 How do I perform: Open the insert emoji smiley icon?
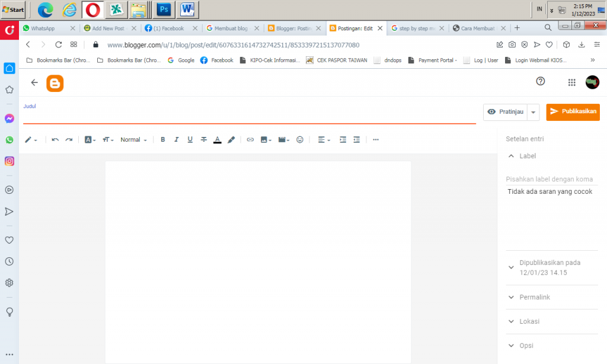tap(300, 140)
